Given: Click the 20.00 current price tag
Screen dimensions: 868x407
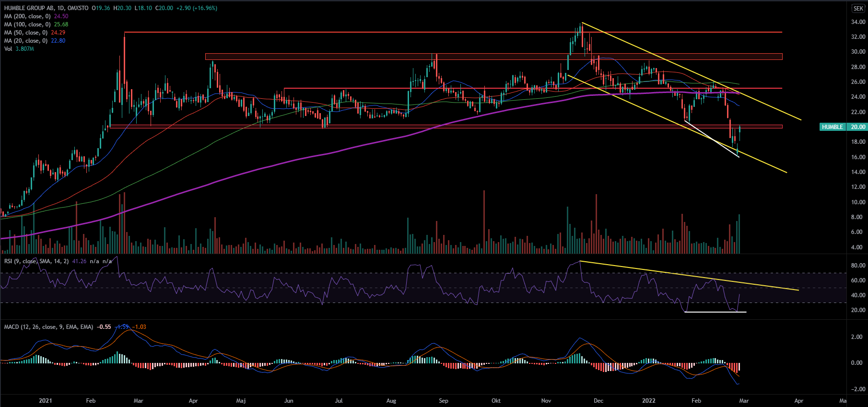Looking at the screenshot, I should click(857, 127).
